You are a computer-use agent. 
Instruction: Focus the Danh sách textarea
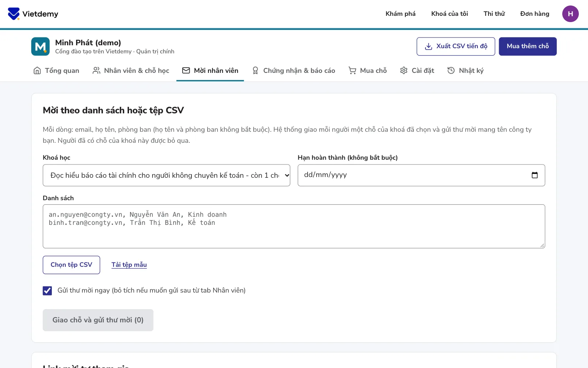tap(294, 226)
